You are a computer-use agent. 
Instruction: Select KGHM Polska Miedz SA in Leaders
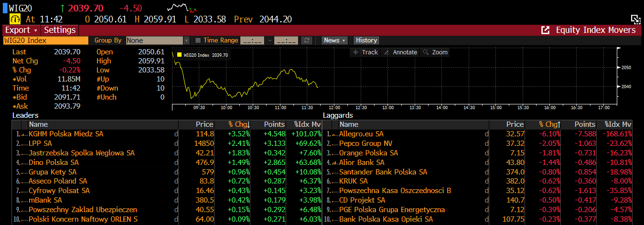66,134
